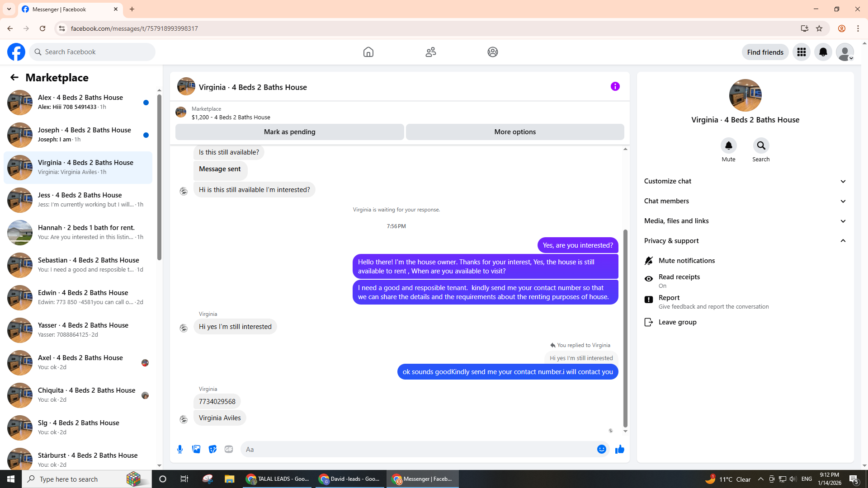
Task: Click Mark as pending button
Action: (x=289, y=132)
